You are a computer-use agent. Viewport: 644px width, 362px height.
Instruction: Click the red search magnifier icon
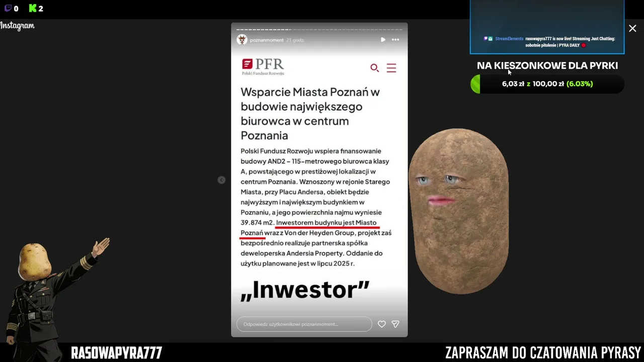(374, 68)
